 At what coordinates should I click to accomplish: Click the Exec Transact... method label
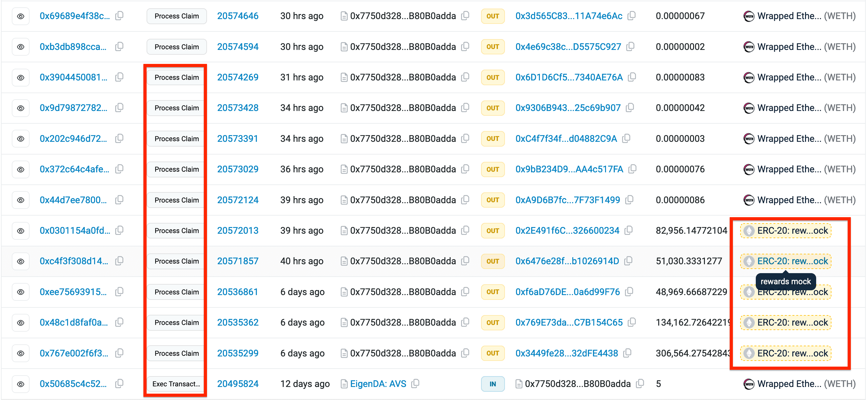pos(176,384)
